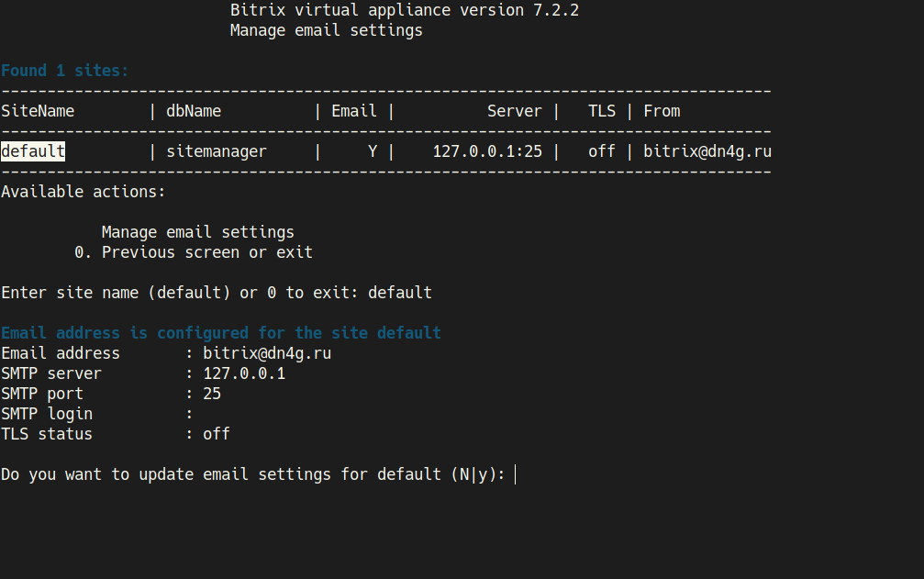Click 'dbName' column header
Screen dimensions: 924x579
point(194,111)
